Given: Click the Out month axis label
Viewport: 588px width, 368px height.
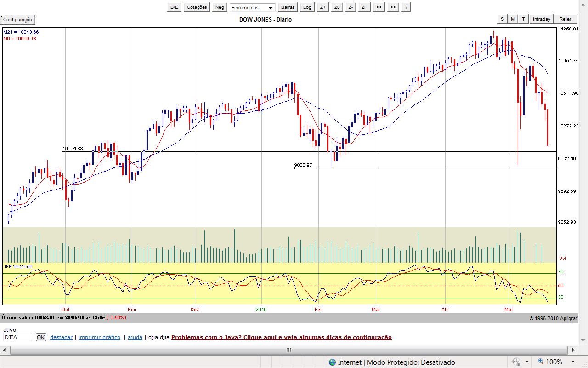Looking at the screenshot, I should pyautogui.click(x=66, y=309).
